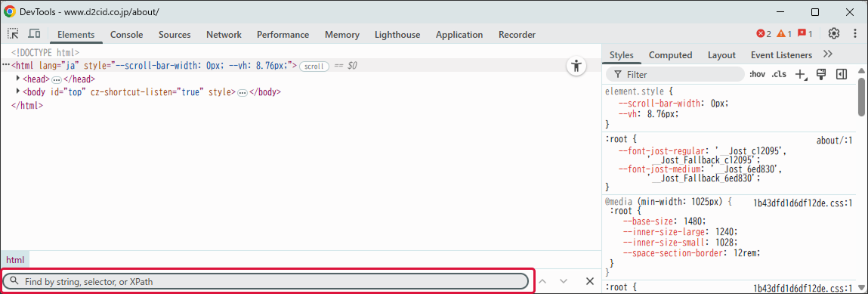Click the accessibility figure floating button
This screenshot has height=294, width=868.
click(576, 67)
